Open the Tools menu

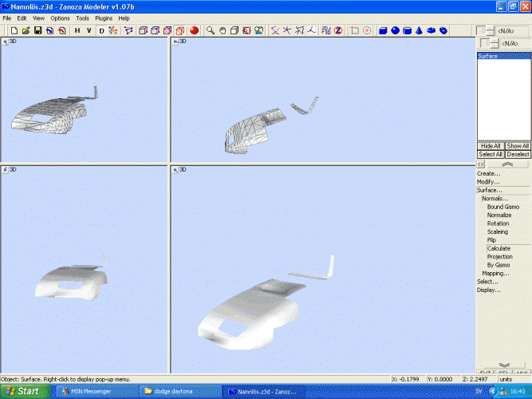point(82,18)
